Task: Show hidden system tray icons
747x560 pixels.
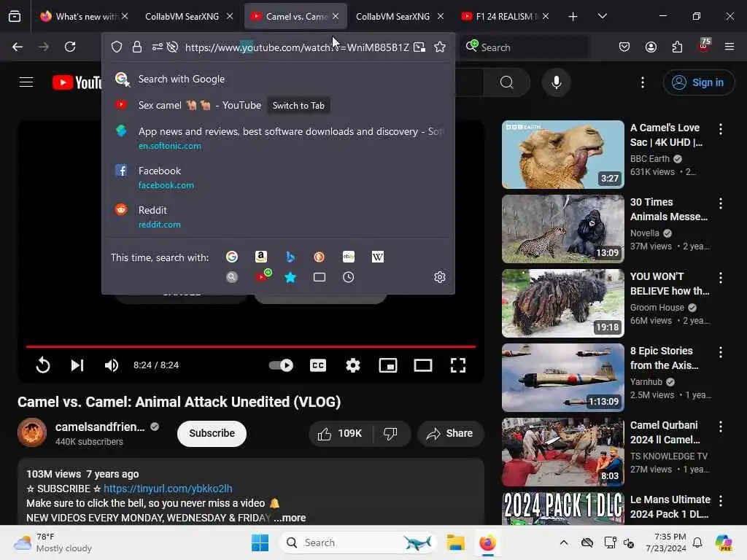Action: click(x=564, y=542)
